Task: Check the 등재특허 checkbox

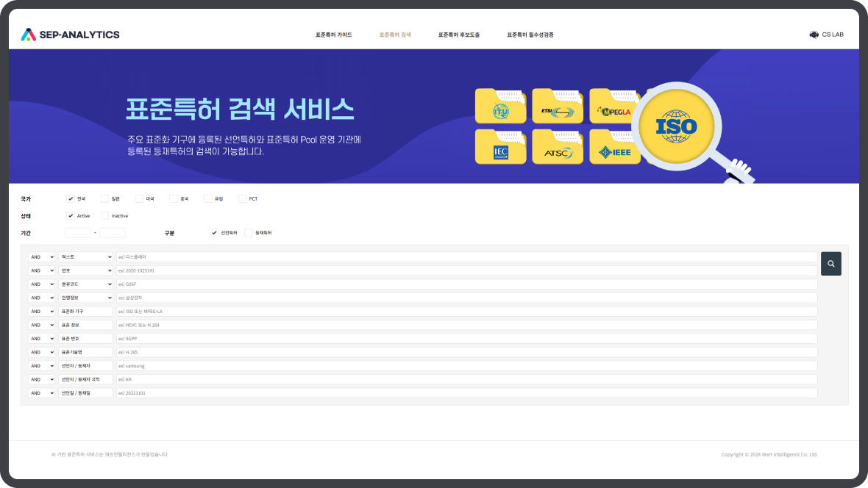Action: click(x=249, y=233)
